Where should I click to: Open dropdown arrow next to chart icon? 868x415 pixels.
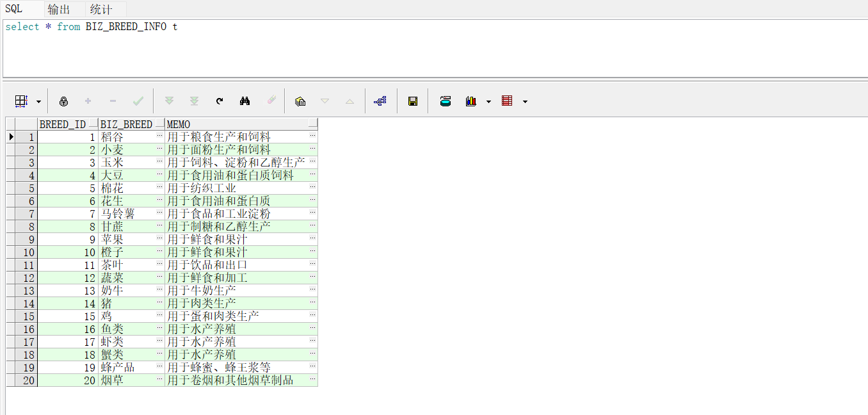489,102
